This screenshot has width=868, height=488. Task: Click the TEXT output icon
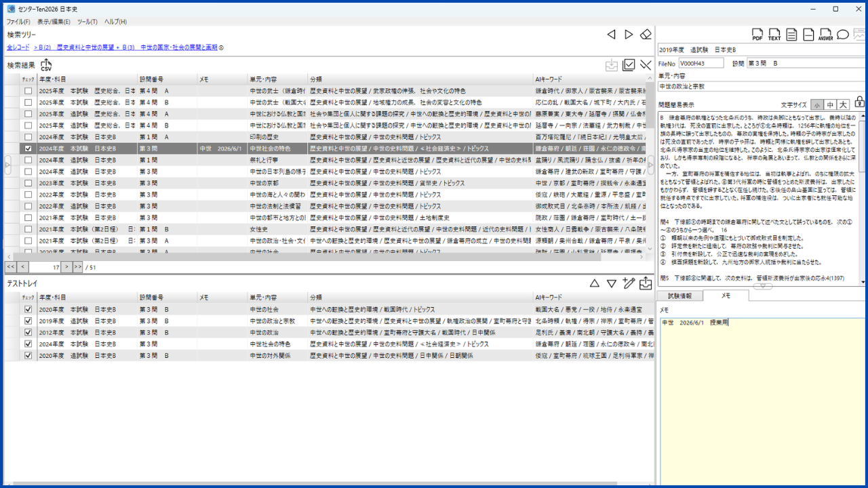click(774, 35)
